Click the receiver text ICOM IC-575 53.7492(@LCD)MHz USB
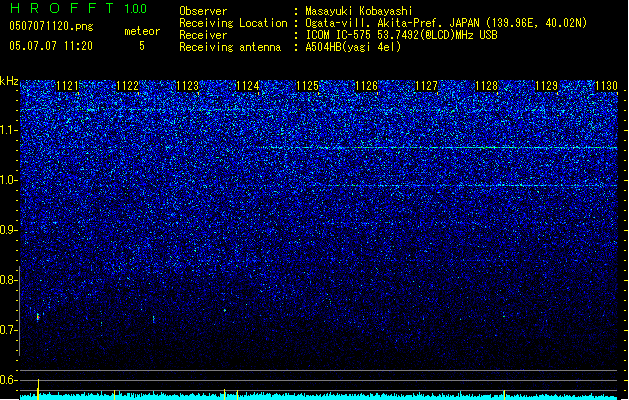 pyautogui.click(x=401, y=35)
